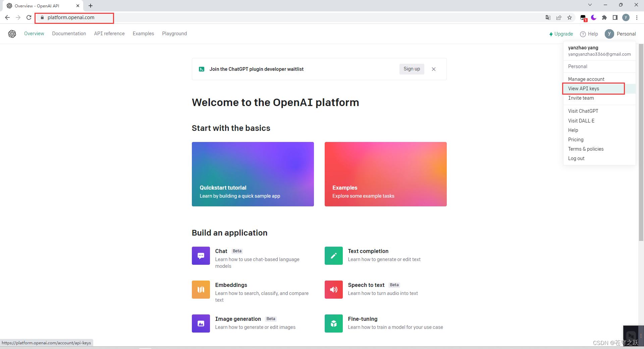Click the Embeddings orange icon

click(x=201, y=290)
